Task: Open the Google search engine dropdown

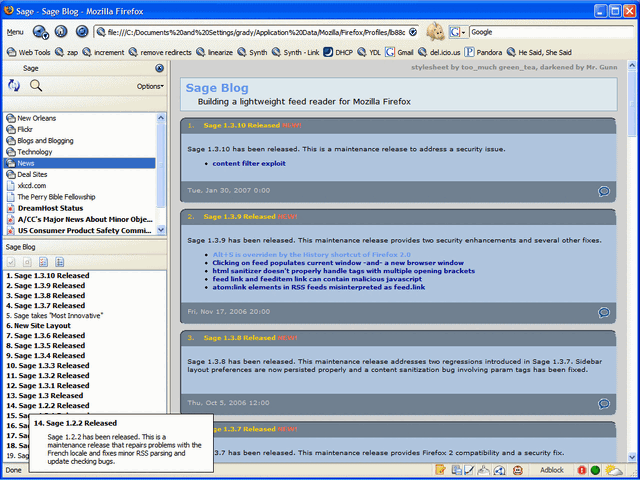Action: click(458, 32)
